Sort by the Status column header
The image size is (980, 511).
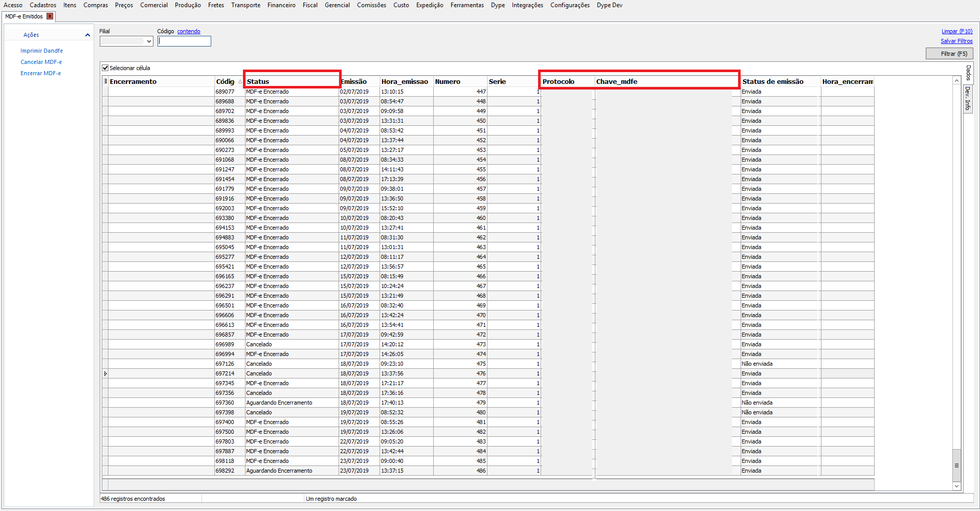(x=292, y=82)
